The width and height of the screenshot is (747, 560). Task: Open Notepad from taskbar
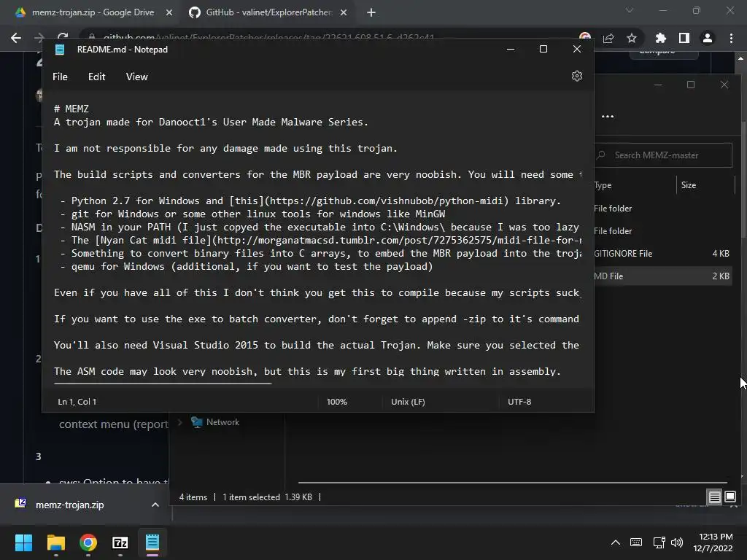point(152,542)
